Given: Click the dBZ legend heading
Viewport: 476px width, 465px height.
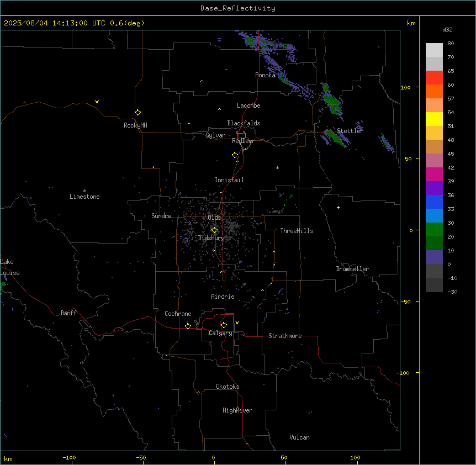Looking at the screenshot, I should point(447,30).
